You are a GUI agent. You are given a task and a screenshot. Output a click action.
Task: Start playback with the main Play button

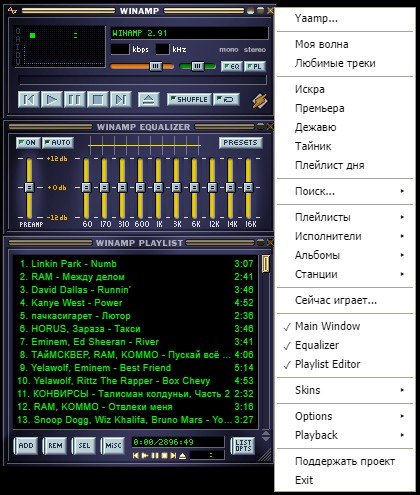click(52, 99)
